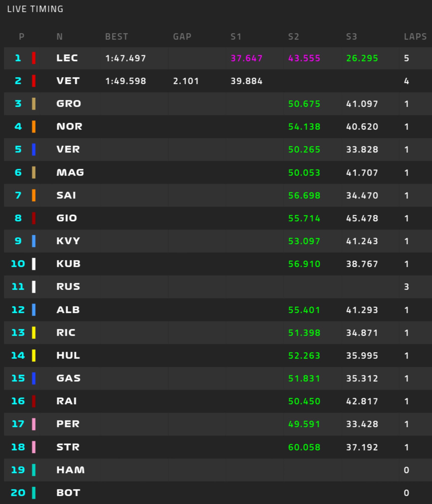
Task: Click the LIVE TIMING heading
Action: pos(35,9)
